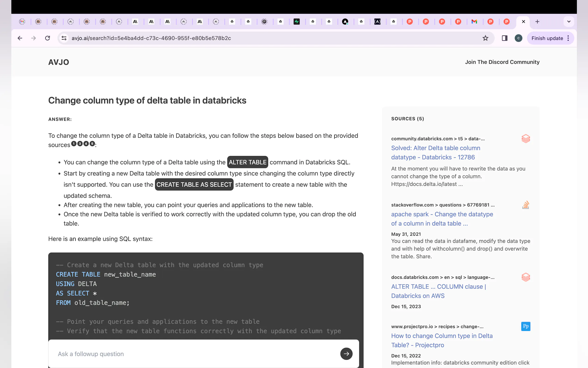Click the Finish update button
The width and height of the screenshot is (588, 368).
[547, 38]
